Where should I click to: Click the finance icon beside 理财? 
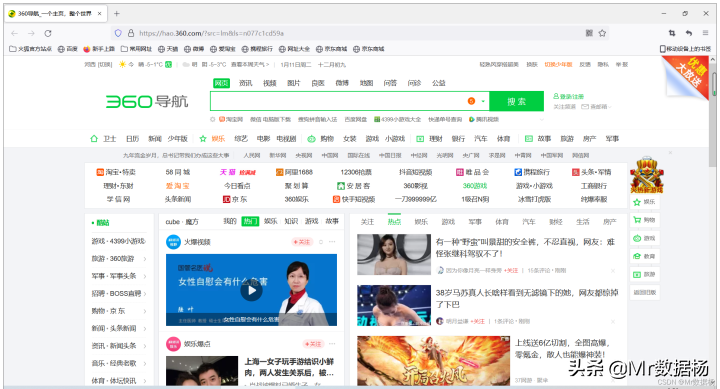(x=420, y=138)
